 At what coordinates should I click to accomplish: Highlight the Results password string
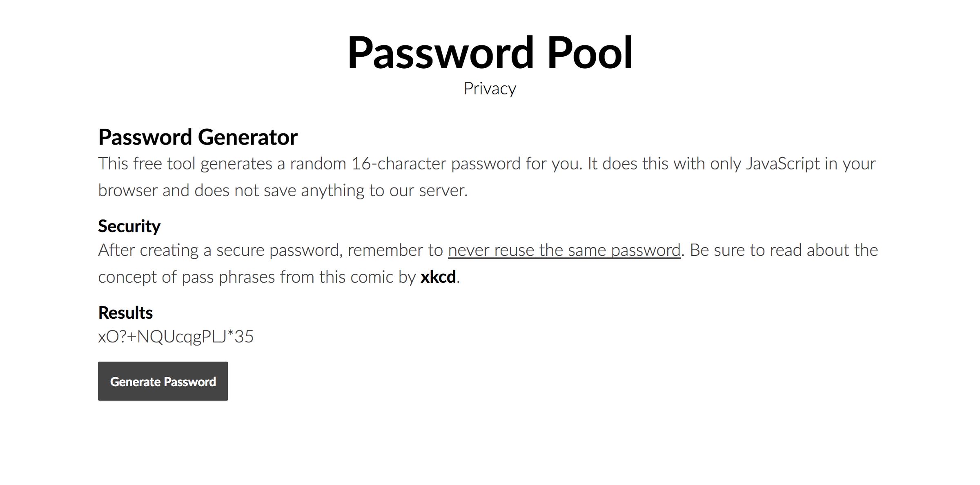(176, 336)
